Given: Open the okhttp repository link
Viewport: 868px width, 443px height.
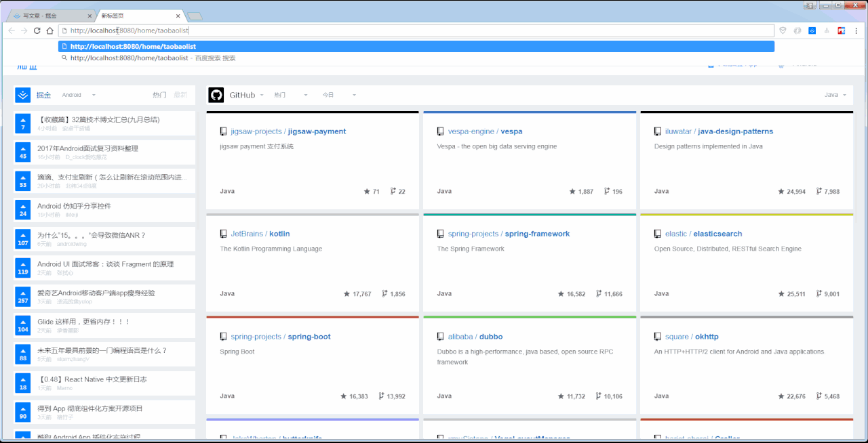Looking at the screenshot, I should tap(692, 337).
